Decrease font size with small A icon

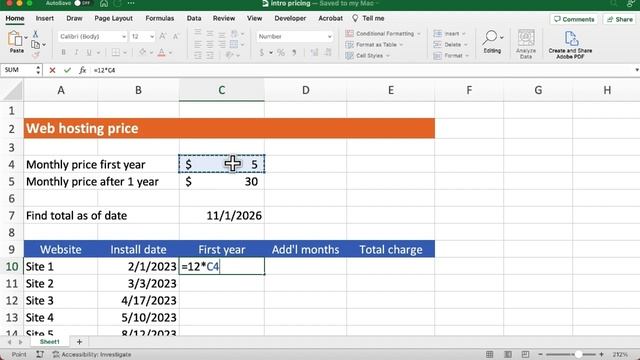tap(176, 36)
